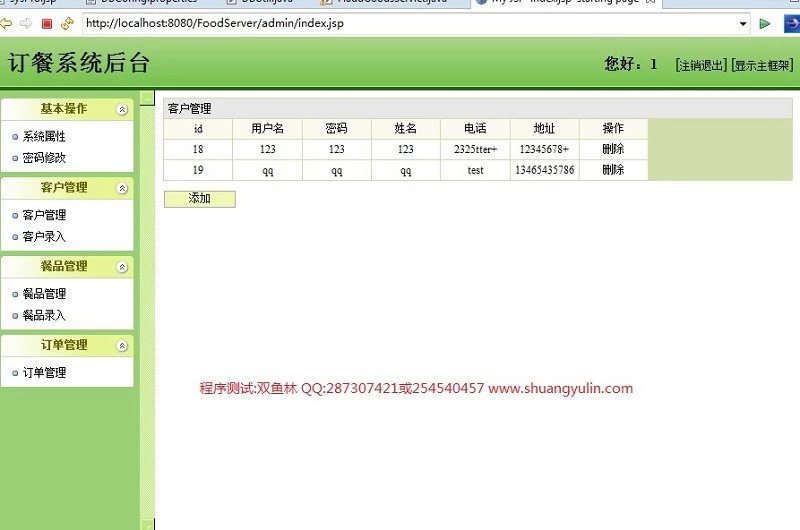The image size is (800, 530).
Task: Click the browser forward arrow icon
Action: pyautogui.click(x=26, y=23)
